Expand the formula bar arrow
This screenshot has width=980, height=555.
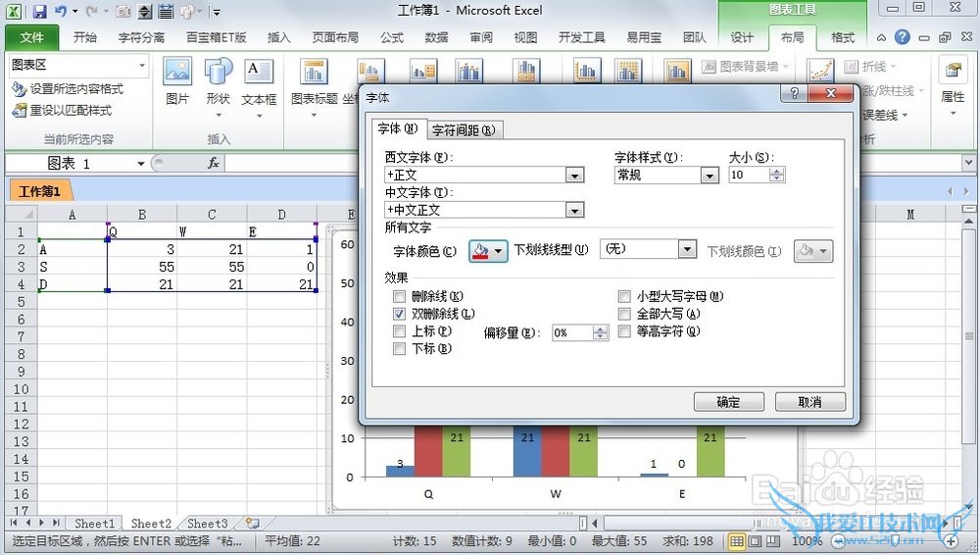click(x=967, y=164)
